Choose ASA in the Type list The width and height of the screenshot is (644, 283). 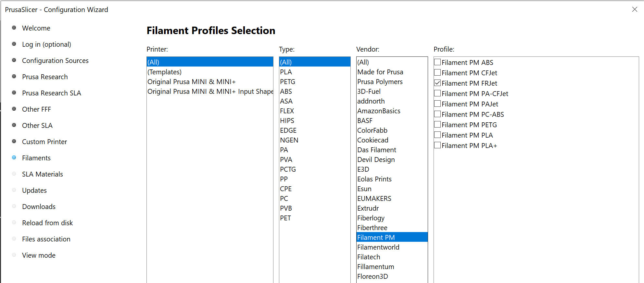(x=315, y=101)
